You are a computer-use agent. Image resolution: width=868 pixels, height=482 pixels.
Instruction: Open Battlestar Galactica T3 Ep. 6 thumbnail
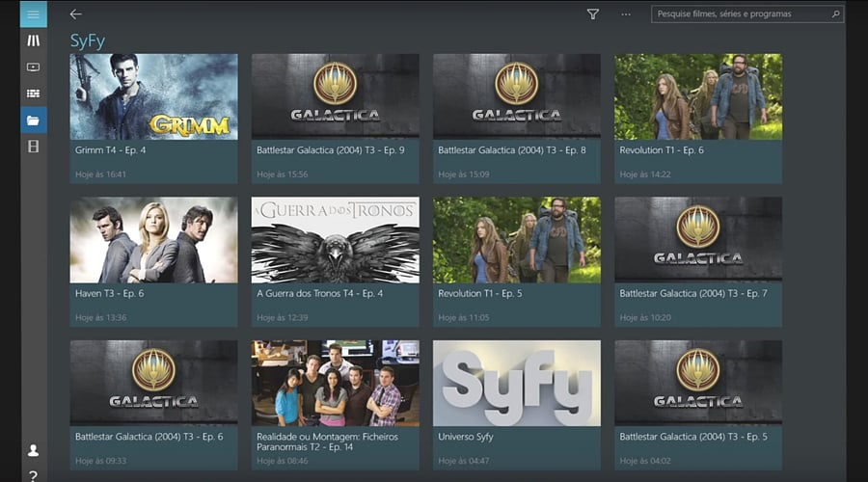click(x=154, y=383)
